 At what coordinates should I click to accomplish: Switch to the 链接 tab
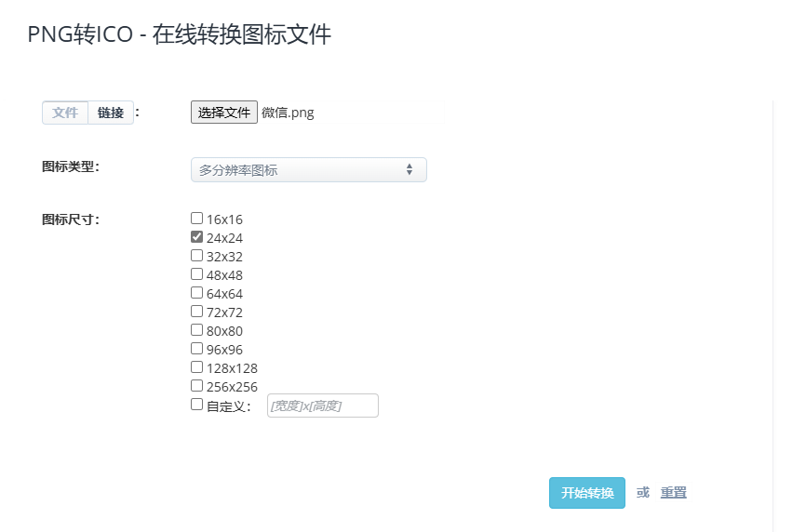pos(111,113)
